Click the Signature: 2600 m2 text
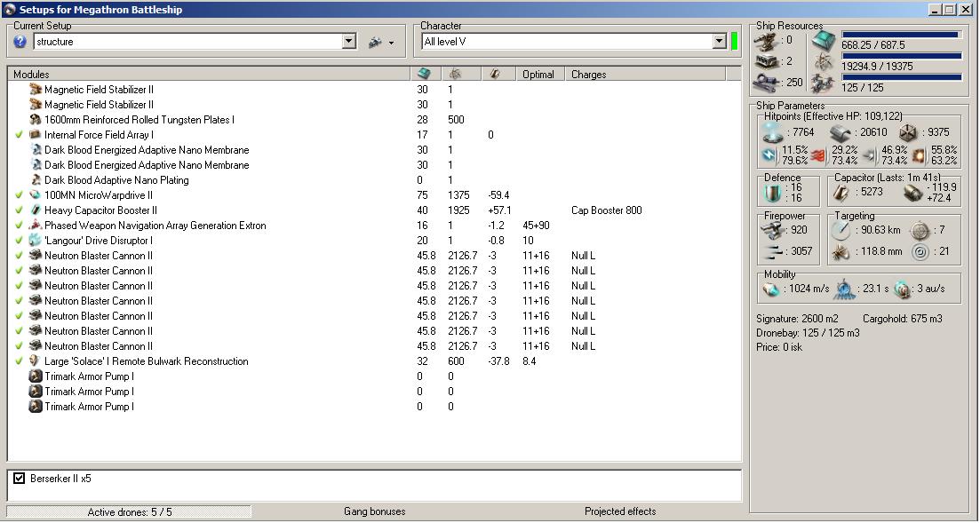The height and width of the screenshot is (523, 980). pyautogui.click(x=797, y=319)
